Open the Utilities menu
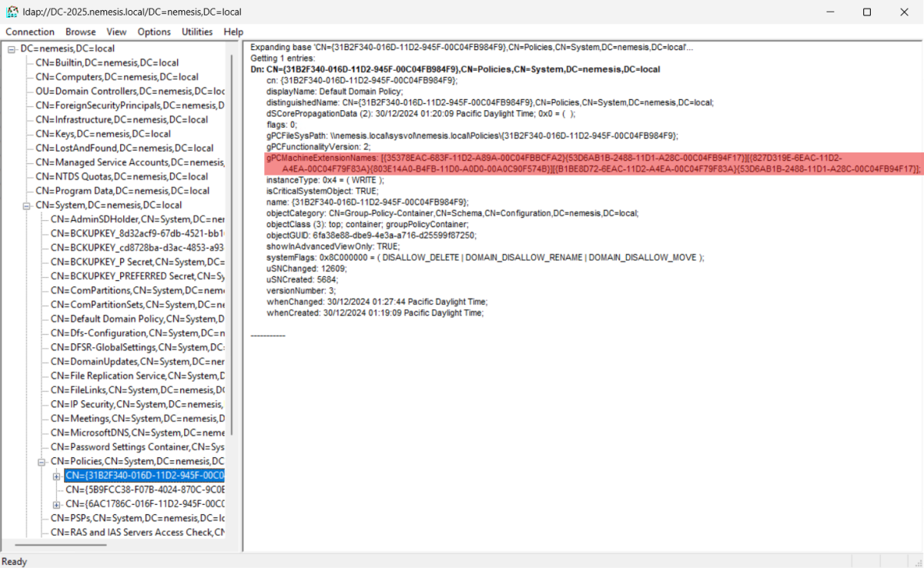 tap(196, 32)
